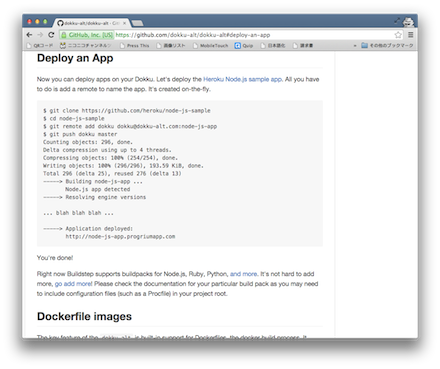Click the http://node-js-app.progriumapp.com URL text
Screen dimensions: 440x369
point(120,237)
